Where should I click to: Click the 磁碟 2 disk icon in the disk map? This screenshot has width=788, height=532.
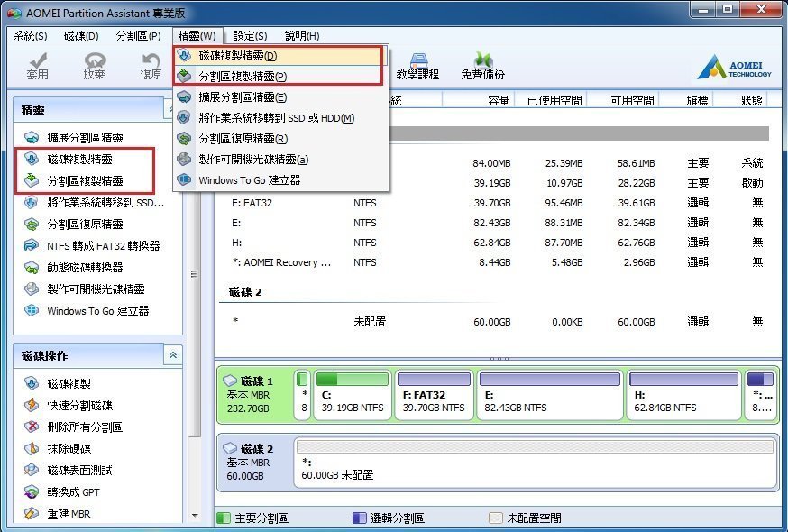[230, 447]
